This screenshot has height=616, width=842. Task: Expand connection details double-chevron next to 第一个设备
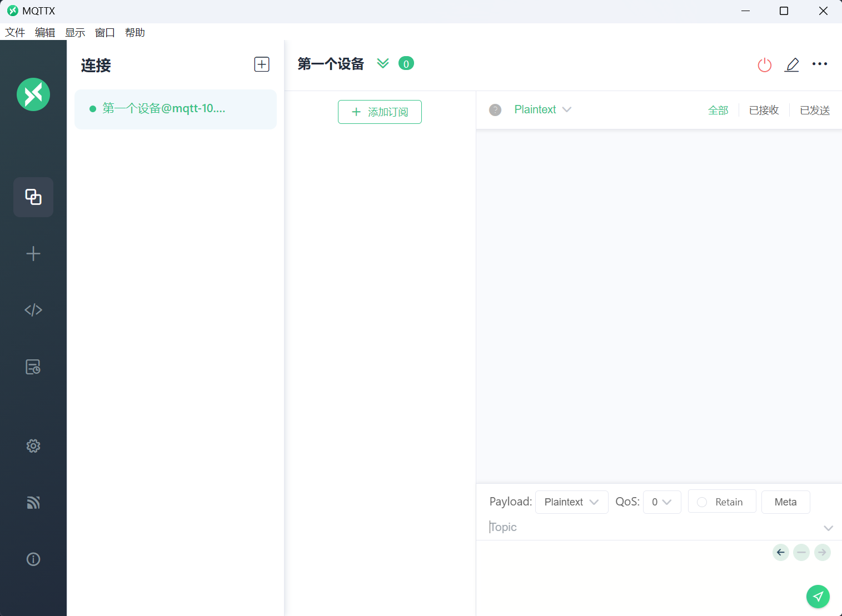tap(383, 64)
